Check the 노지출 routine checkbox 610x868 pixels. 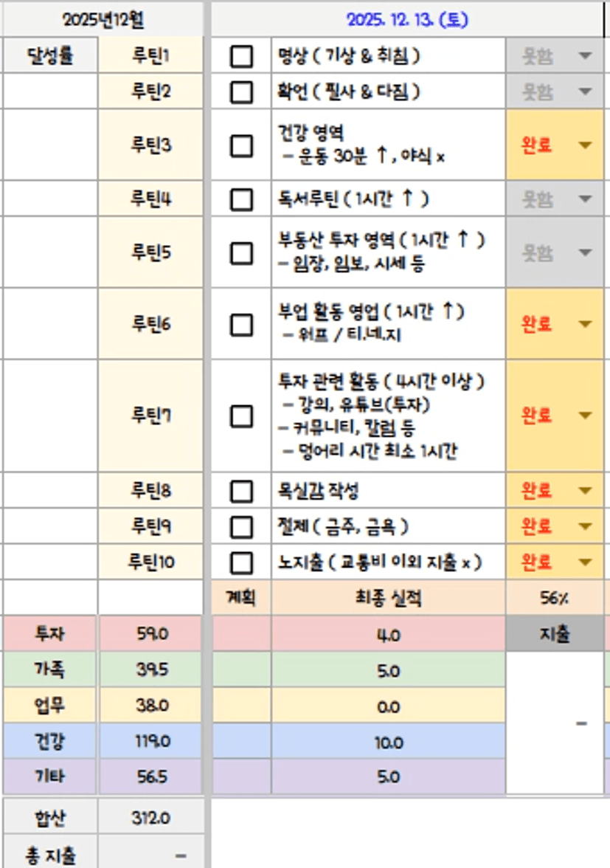(x=241, y=562)
